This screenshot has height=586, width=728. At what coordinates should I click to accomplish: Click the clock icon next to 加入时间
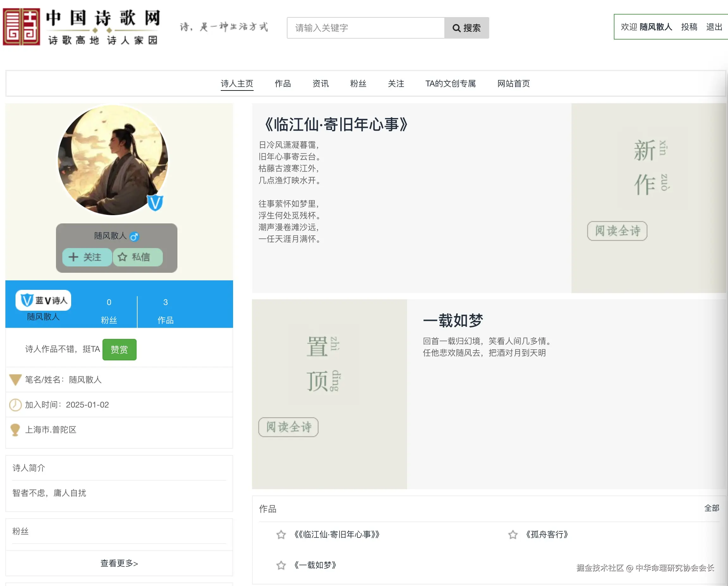[15, 404]
